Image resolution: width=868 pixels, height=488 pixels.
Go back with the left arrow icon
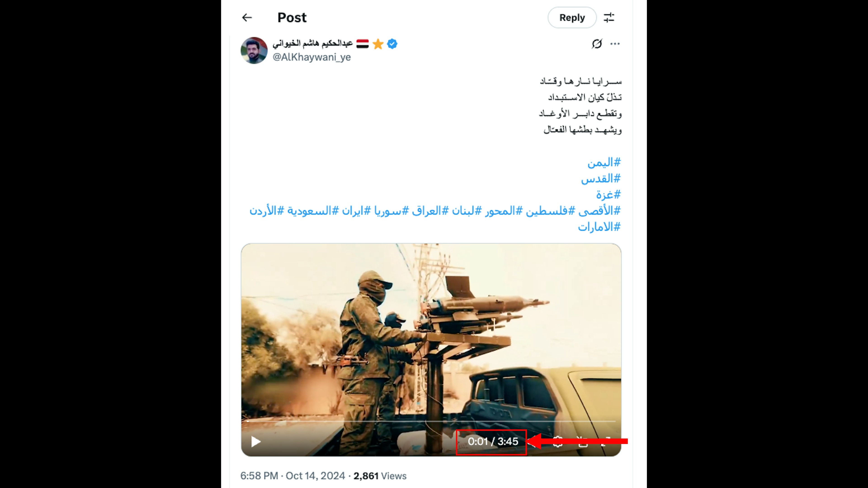(x=247, y=18)
